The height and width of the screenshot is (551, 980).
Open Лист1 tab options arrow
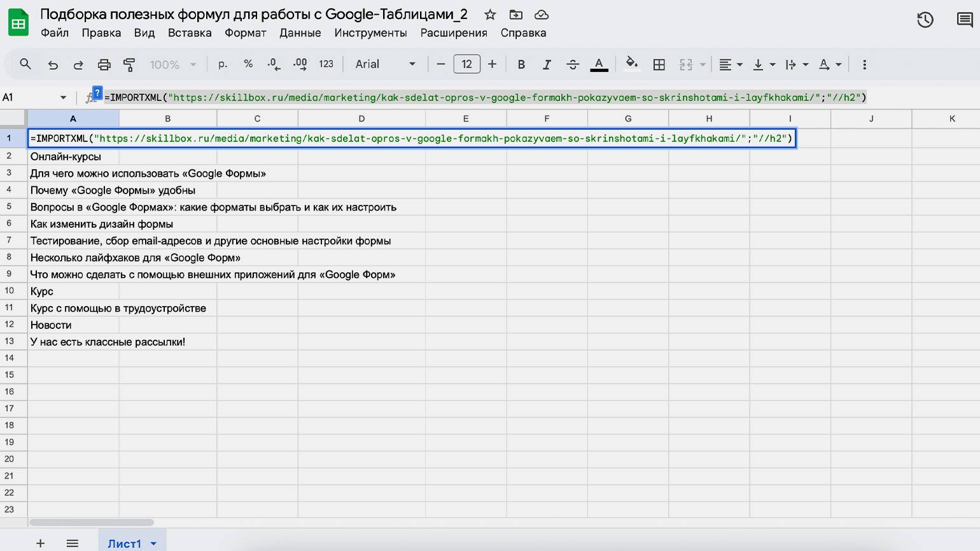(153, 543)
